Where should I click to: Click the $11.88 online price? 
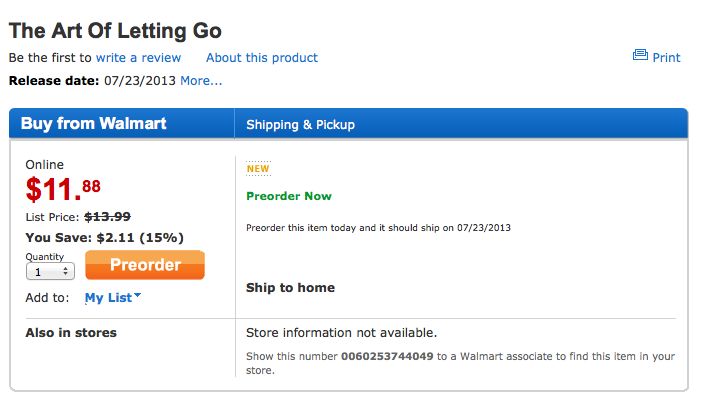pyautogui.click(x=63, y=187)
